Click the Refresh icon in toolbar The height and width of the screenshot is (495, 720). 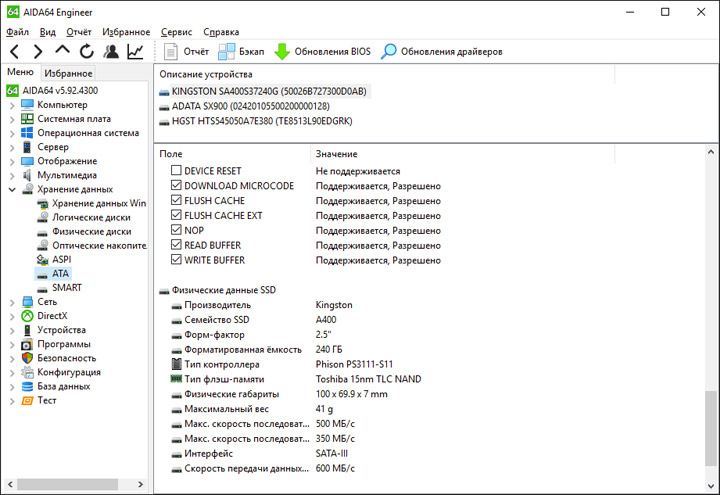tap(87, 51)
